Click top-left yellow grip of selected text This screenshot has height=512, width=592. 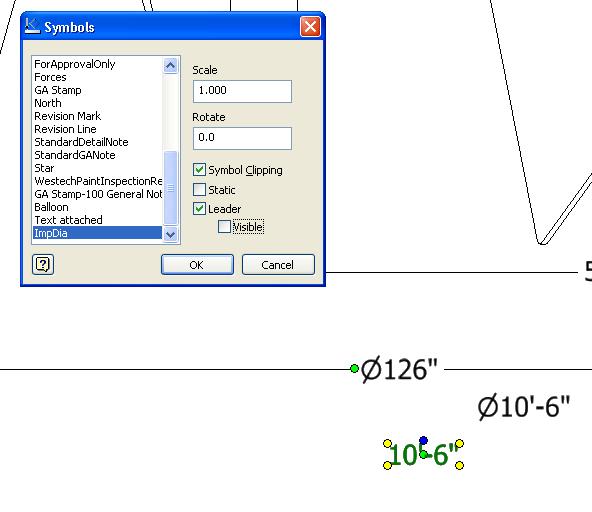pyautogui.click(x=387, y=444)
